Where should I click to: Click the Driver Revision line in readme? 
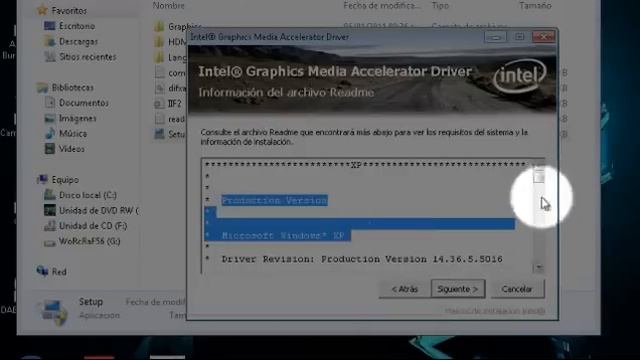(362, 259)
